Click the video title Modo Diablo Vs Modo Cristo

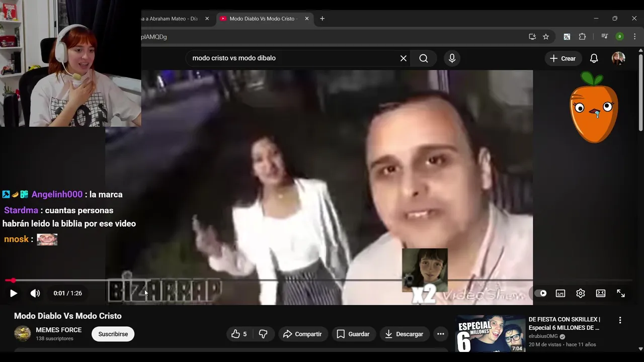68,316
